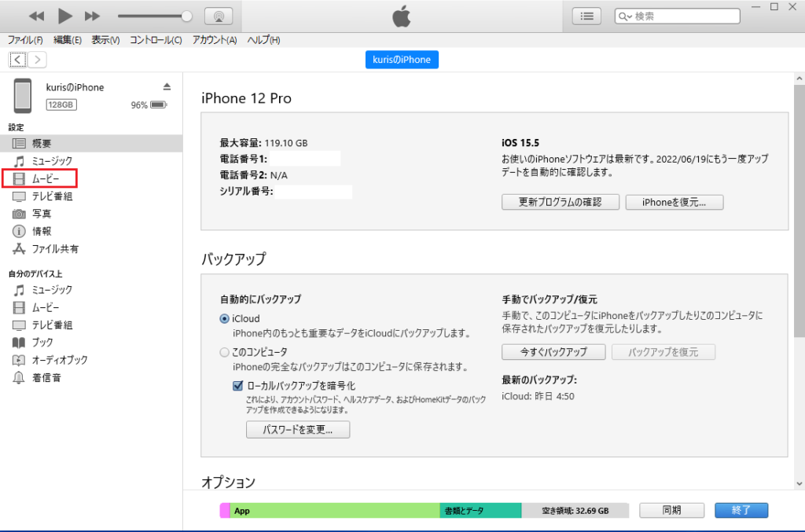Image resolution: width=805 pixels, height=532 pixels.
Task: Click the 終了 done button
Action: click(741, 510)
